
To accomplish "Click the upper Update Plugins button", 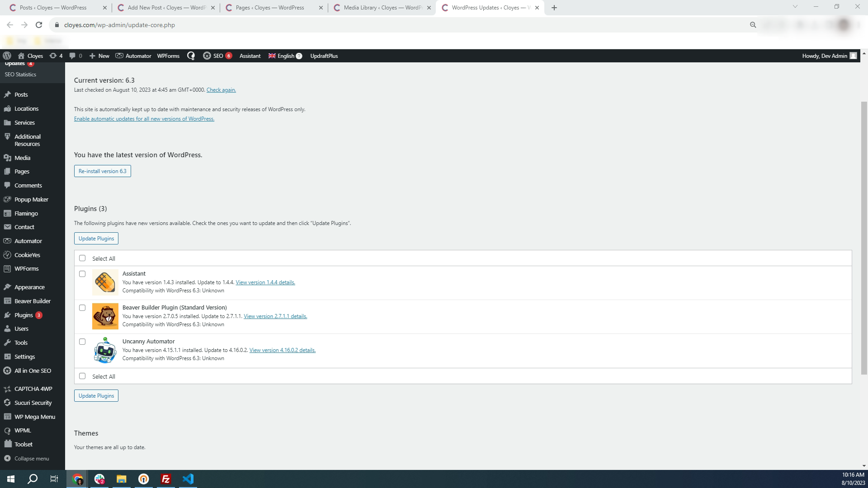I will tap(96, 238).
